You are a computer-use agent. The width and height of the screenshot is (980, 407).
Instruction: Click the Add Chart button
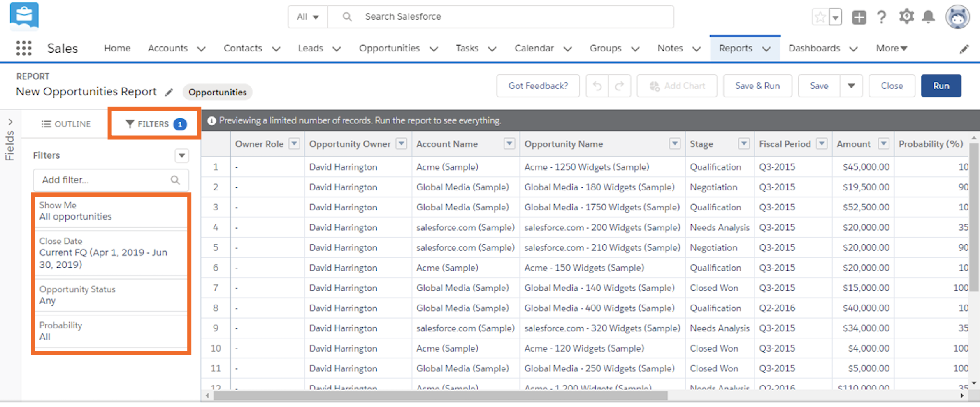tap(677, 86)
